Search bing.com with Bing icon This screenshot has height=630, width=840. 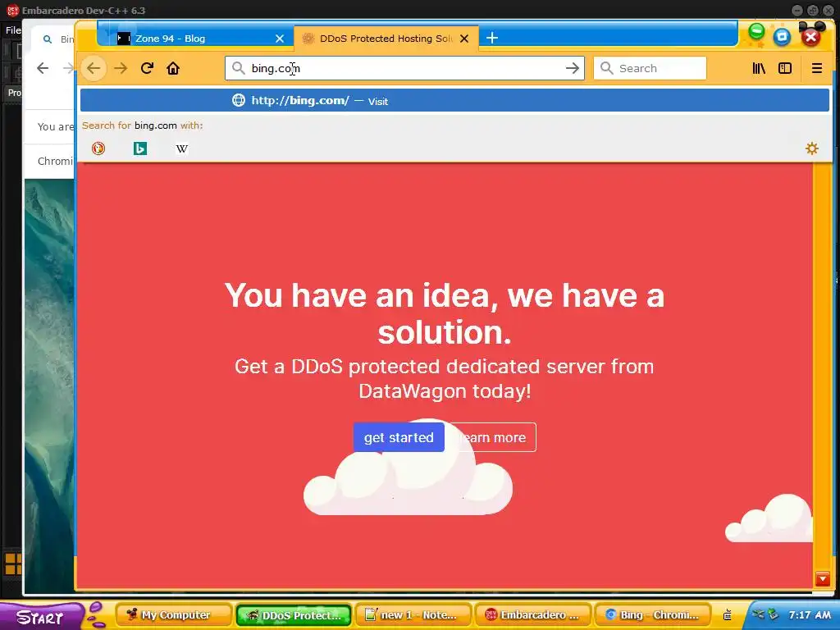pyautogui.click(x=139, y=148)
